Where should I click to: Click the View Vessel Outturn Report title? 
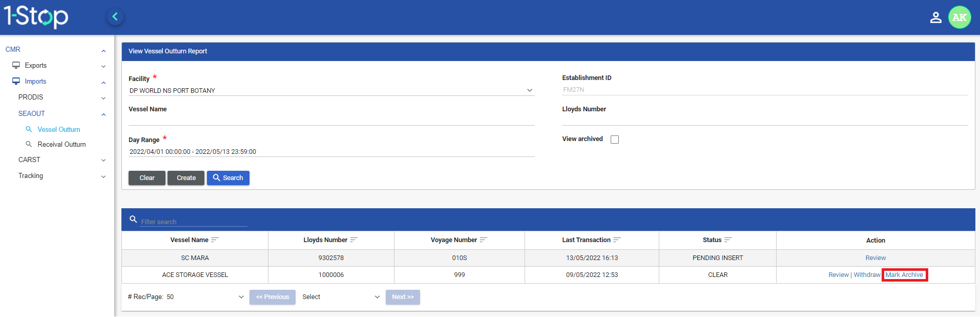point(168,51)
